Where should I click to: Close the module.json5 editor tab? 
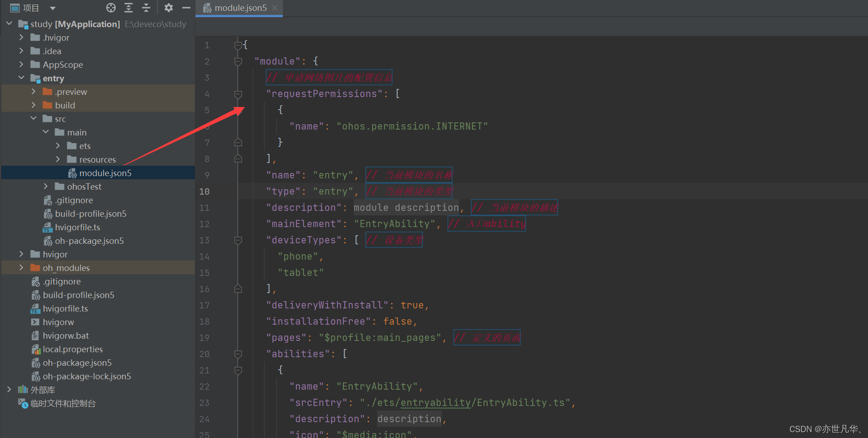pos(275,8)
